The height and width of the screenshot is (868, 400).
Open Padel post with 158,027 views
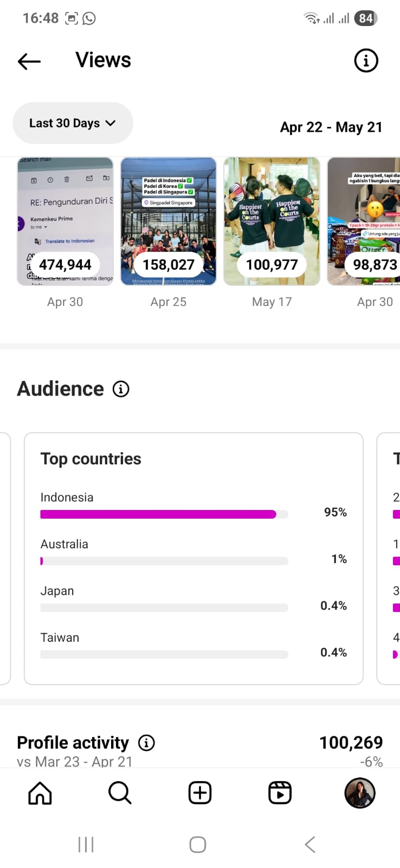(x=169, y=221)
